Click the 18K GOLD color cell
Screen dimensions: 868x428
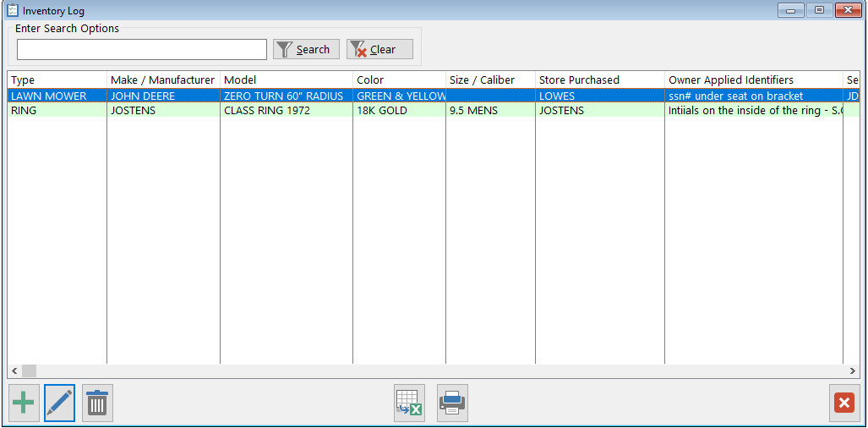399,110
